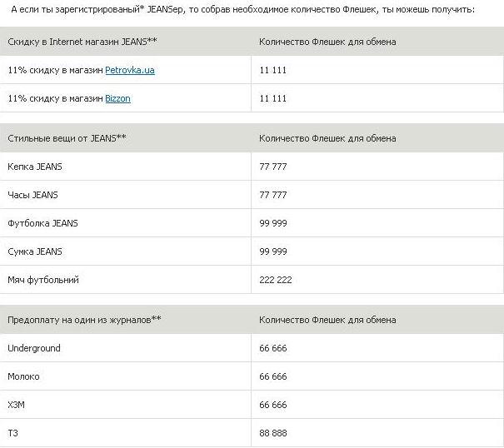Click the 11 111 value for Petrovka.ua
The width and height of the screenshot is (504, 448).
[272, 70]
